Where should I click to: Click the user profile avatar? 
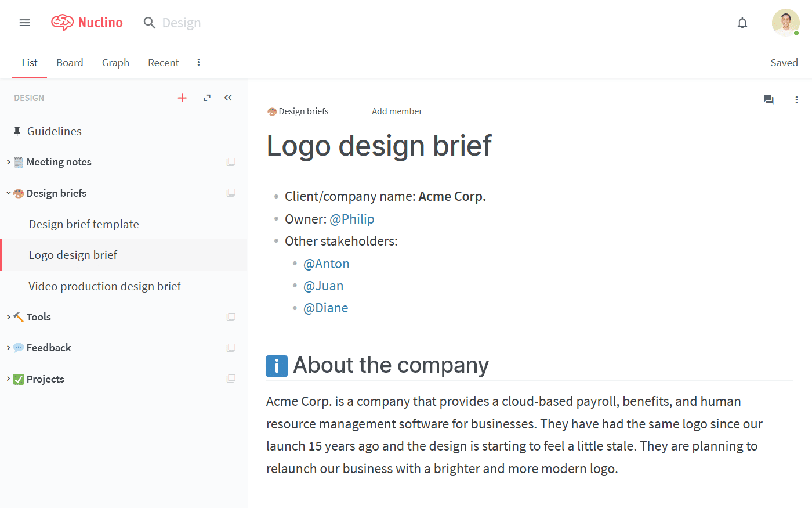point(785,23)
